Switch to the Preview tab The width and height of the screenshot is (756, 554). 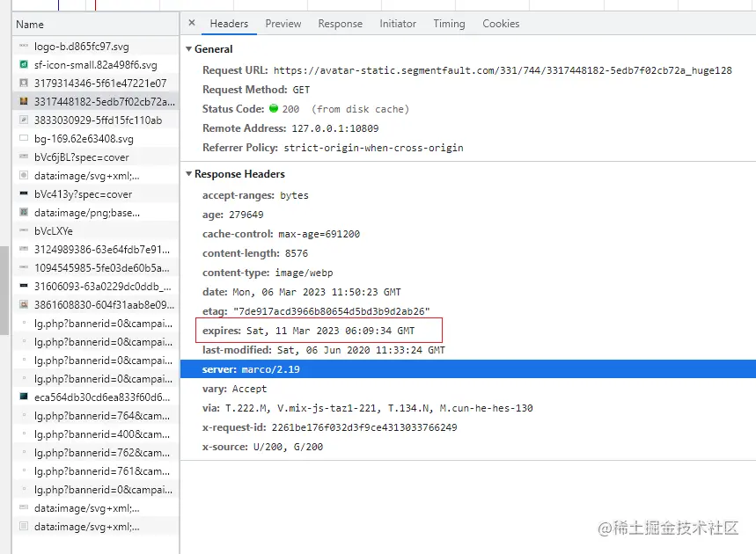(x=283, y=24)
